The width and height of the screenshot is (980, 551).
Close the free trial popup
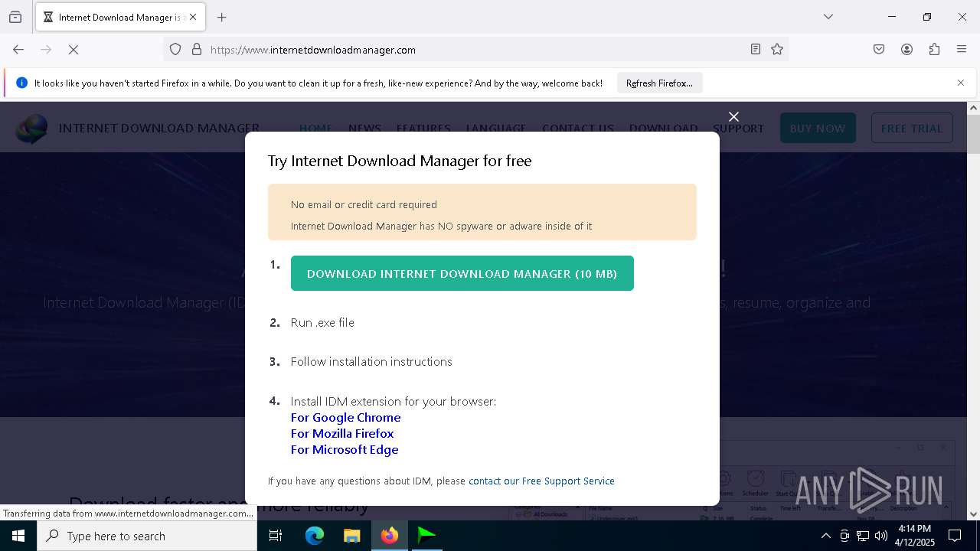coord(733,116)
